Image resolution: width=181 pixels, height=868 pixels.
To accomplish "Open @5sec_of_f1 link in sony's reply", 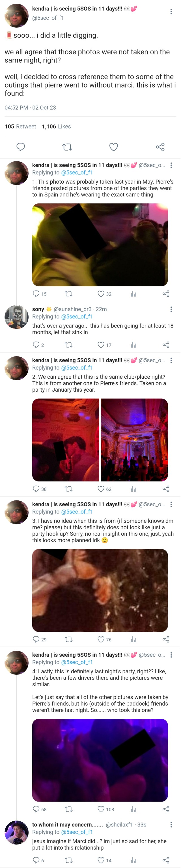I will coord(77,316).
